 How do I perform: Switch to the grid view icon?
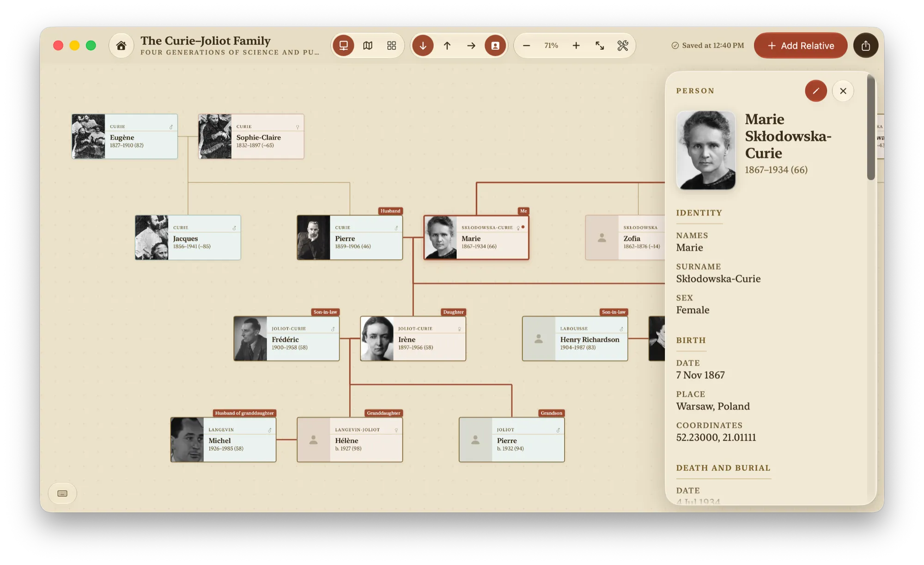coord(392,45)
